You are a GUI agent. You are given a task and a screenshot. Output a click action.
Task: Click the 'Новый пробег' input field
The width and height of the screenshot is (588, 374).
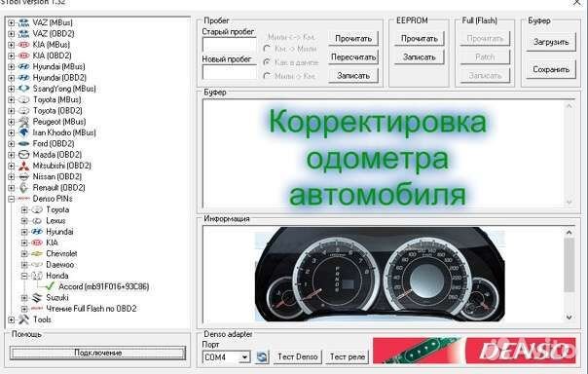click(229, 72)
